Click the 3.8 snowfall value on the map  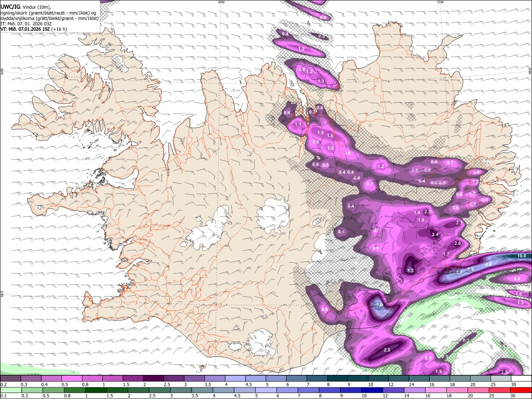click(x=348, y=153)
